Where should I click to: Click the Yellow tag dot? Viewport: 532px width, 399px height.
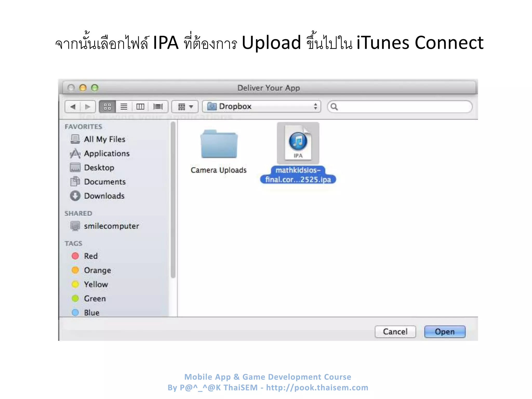pos(75,284)
